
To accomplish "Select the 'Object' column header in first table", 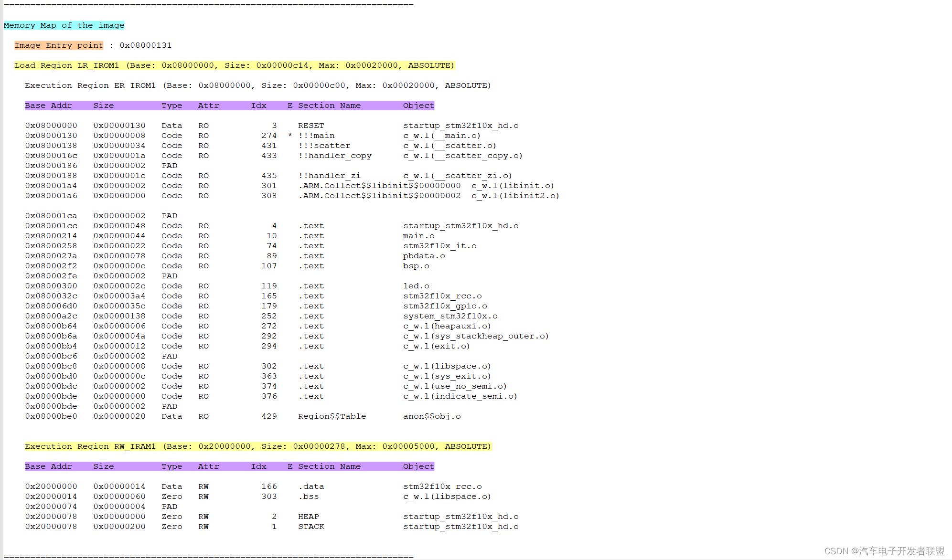I will click(x=417, y=105).
